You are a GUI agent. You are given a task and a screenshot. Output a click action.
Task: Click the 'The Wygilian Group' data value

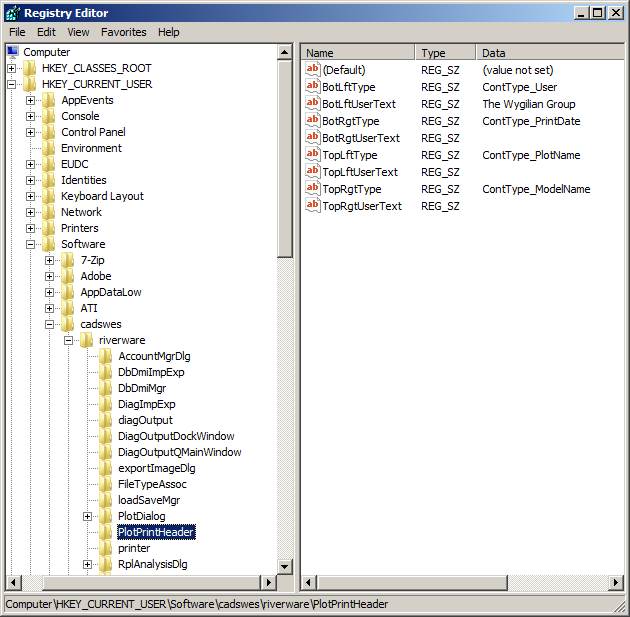pos(529,104)
